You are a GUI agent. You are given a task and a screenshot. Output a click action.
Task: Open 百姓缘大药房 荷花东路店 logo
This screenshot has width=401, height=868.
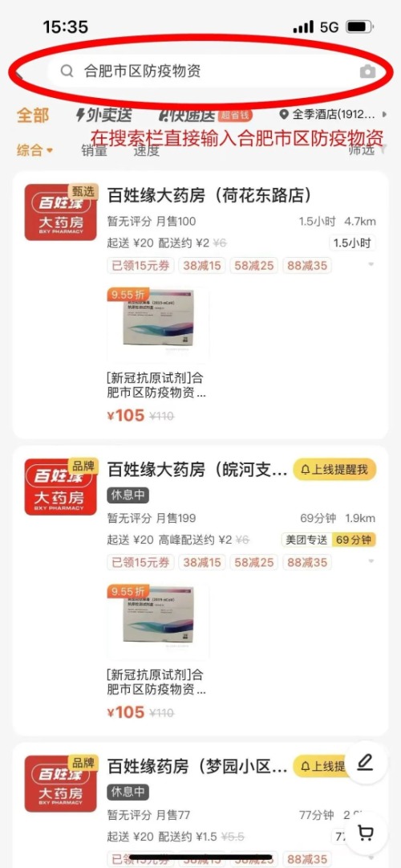coord(60,213)
